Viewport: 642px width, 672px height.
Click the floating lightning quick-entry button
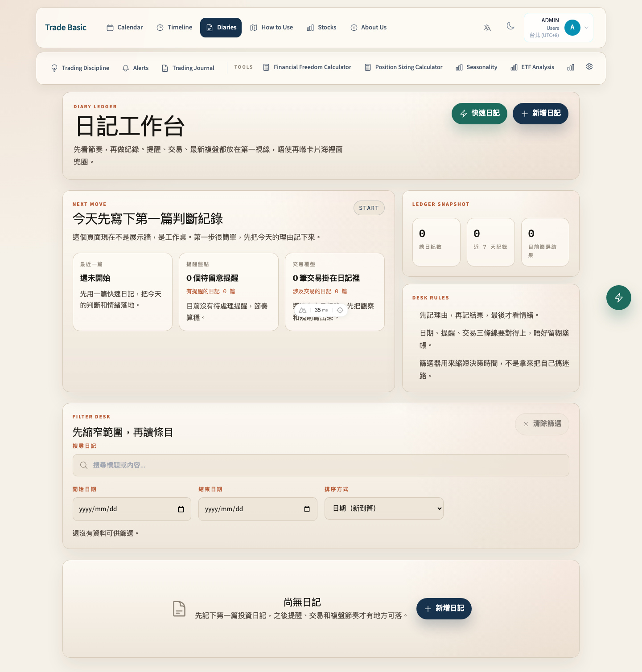pos(618,298)
